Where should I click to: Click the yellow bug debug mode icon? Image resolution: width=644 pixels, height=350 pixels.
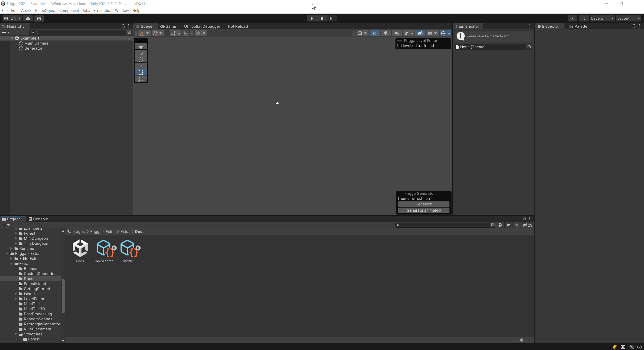[615, 347]
